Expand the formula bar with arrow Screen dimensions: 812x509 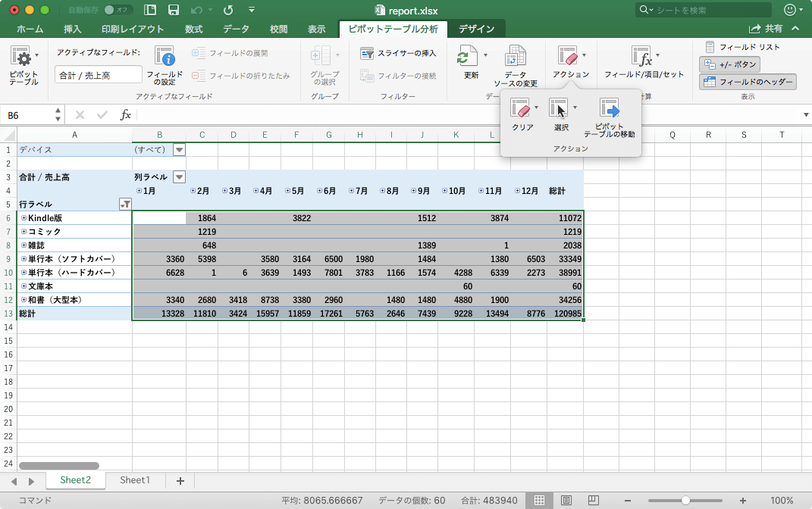click(806, 115)
